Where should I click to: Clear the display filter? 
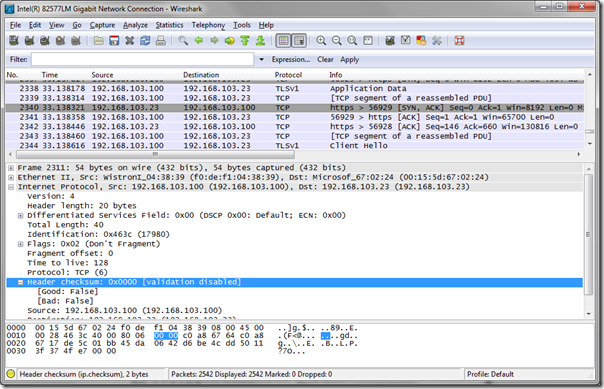pyautogui.click(x=325, y=59)
